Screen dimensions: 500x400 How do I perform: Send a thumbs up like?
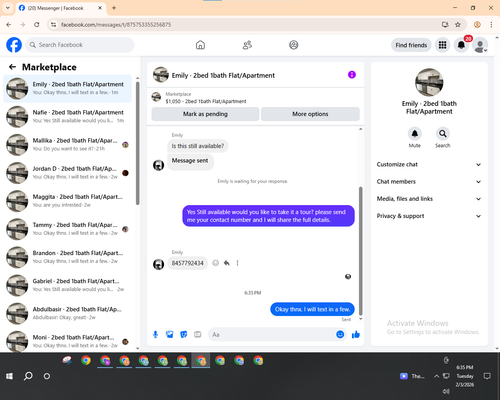[356, 334]
